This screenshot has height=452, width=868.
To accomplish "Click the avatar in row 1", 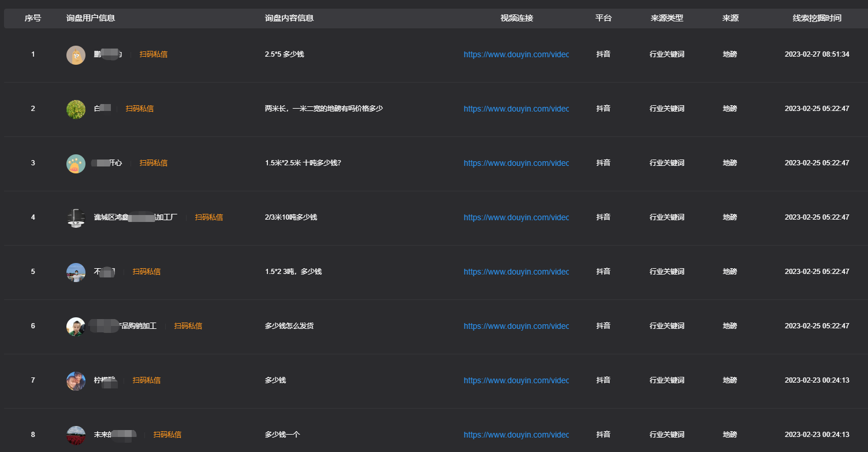I will pos(76,55).
